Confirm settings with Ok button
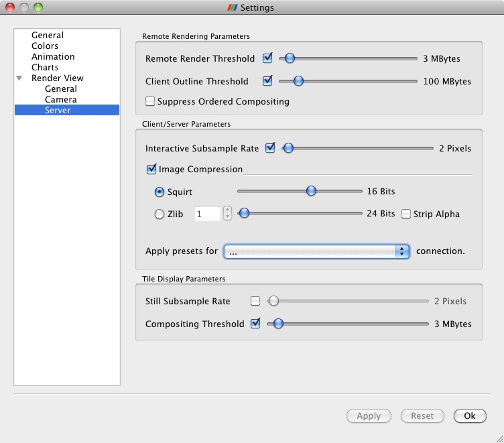This screenshot has width=504, height=443. click(470, 416)
